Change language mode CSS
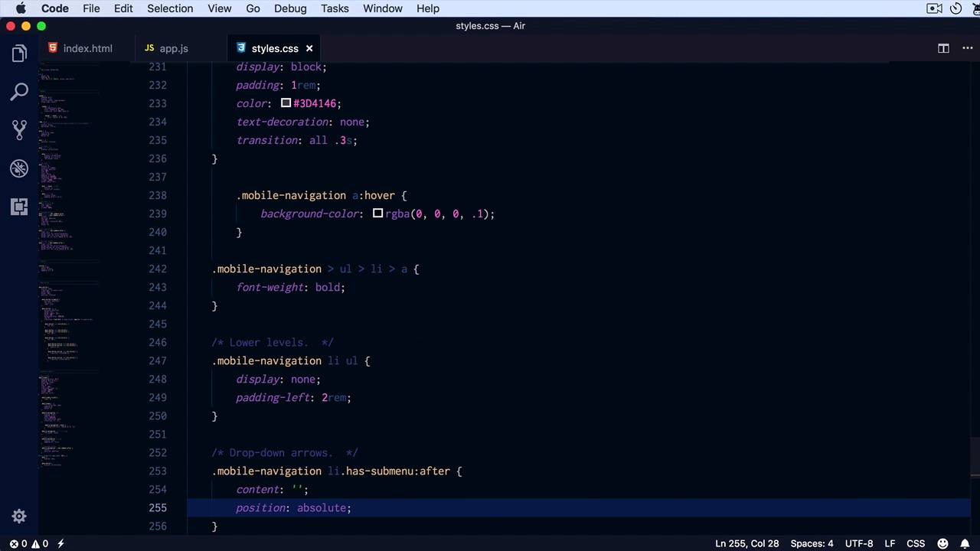 tap(915, 543)
